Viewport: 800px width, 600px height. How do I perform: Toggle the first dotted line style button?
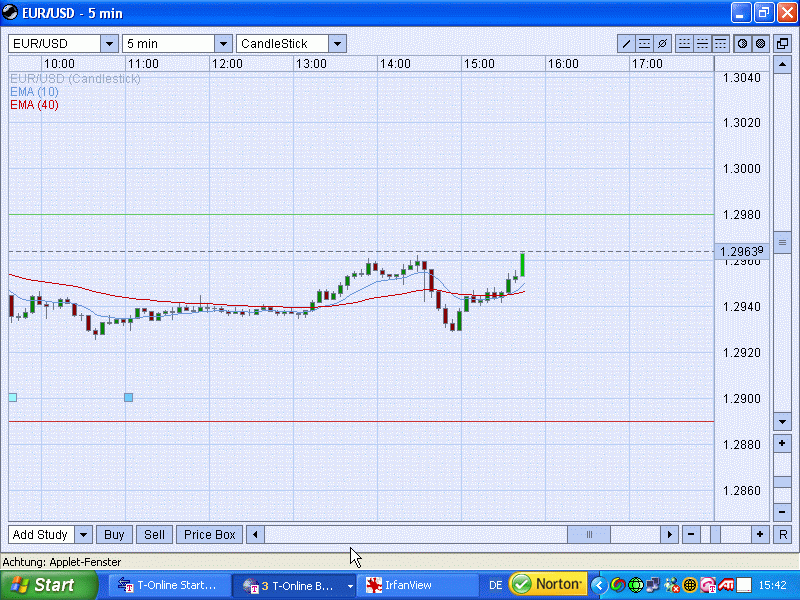684,44
